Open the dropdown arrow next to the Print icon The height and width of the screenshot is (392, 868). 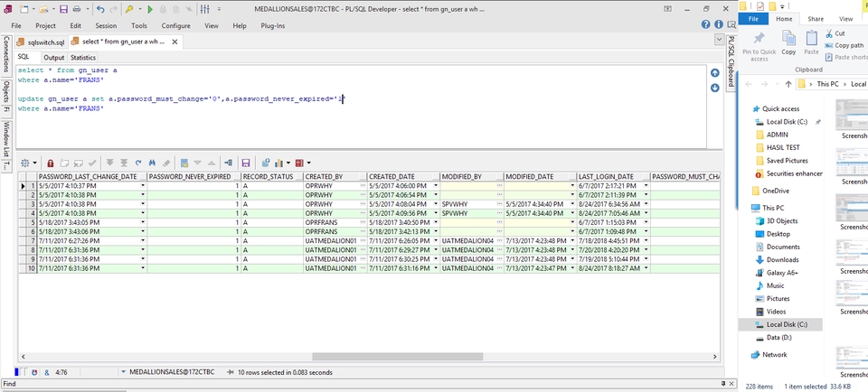coord(86,9)
